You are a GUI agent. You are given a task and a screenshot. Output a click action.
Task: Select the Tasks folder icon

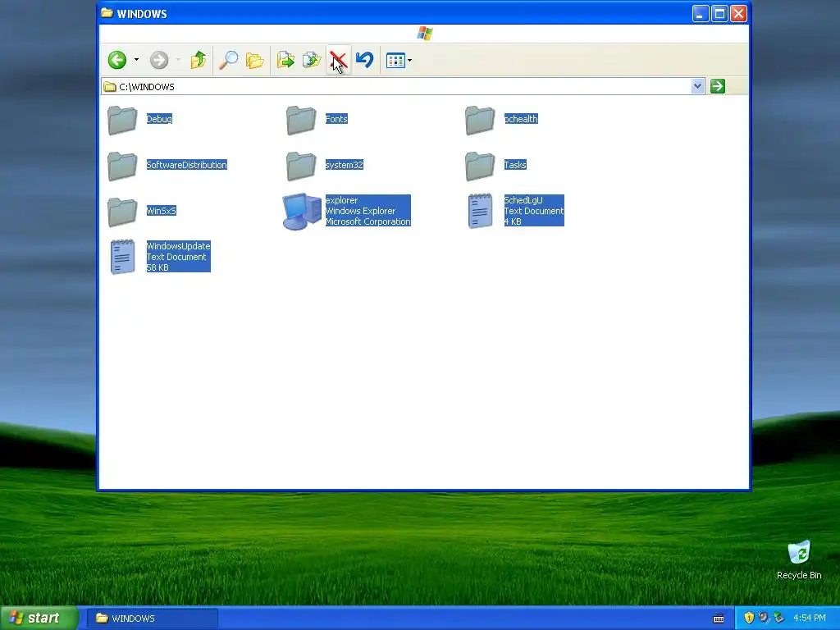[x=480, y=166]
